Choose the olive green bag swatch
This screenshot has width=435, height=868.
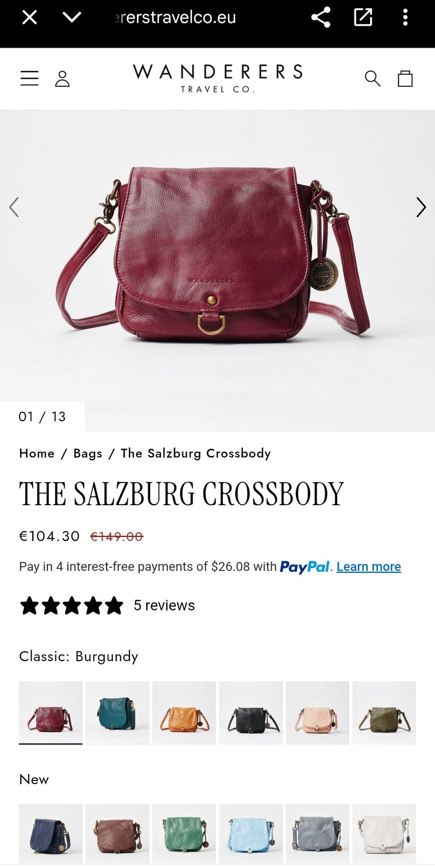click(384, 712)
